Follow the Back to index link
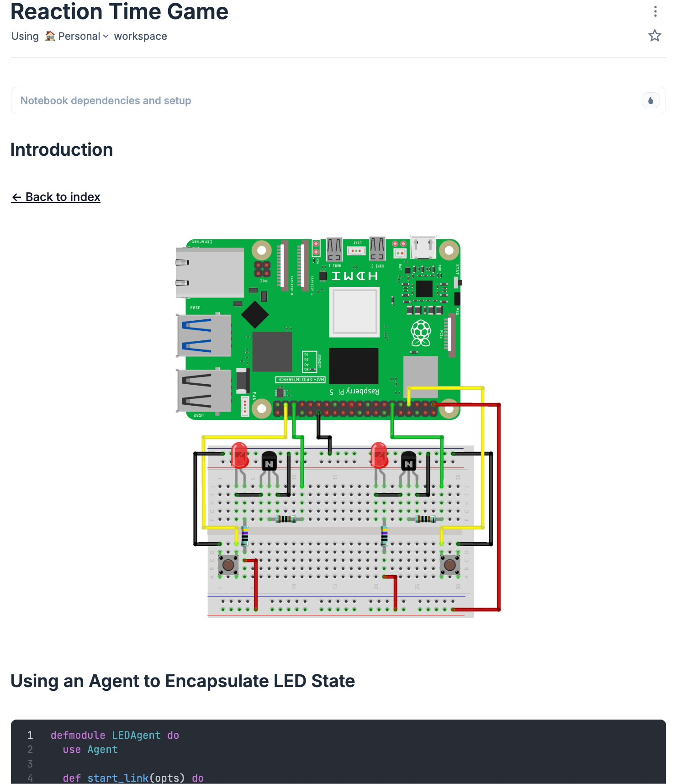 point(56,197)
